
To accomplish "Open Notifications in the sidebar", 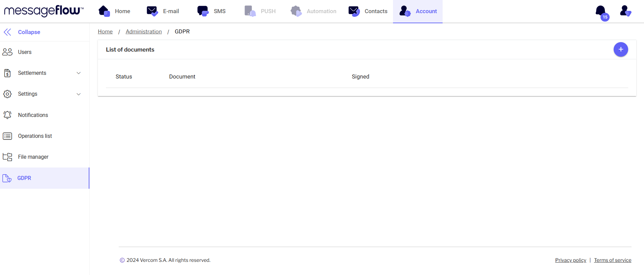I will tap(33, 115).
